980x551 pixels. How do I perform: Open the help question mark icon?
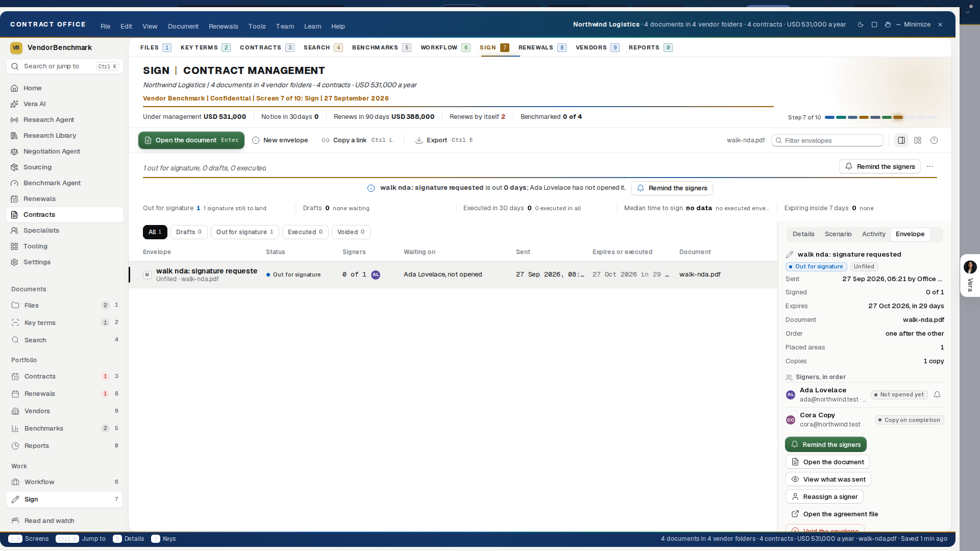pyautogui.click(x=934, y=140)
